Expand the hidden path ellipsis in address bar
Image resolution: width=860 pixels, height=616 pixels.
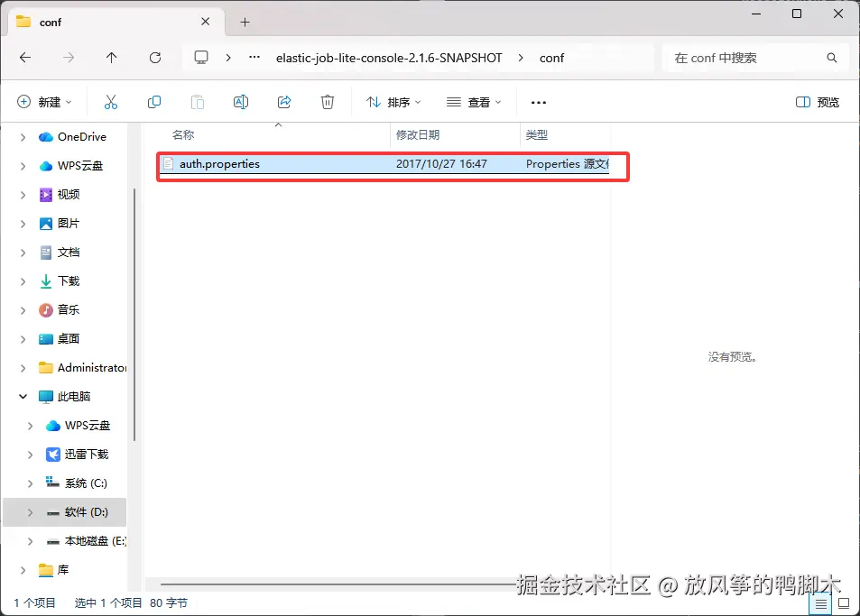point(254,57)
